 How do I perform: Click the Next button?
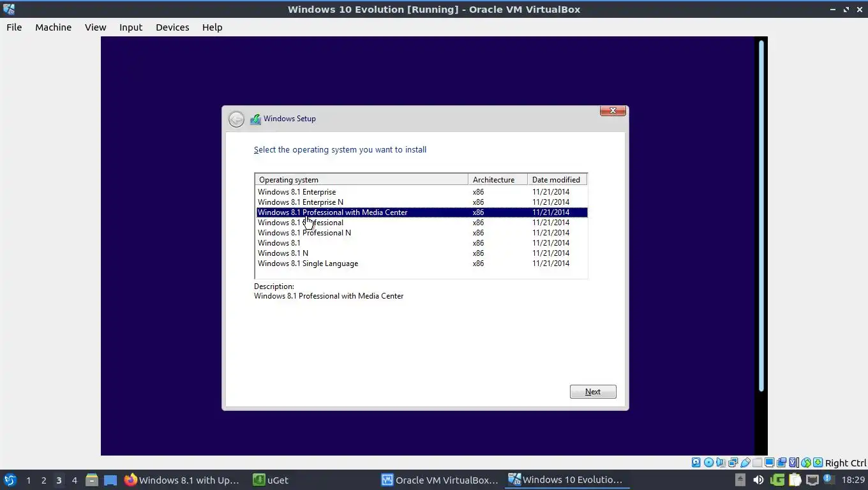coord(593,392)
